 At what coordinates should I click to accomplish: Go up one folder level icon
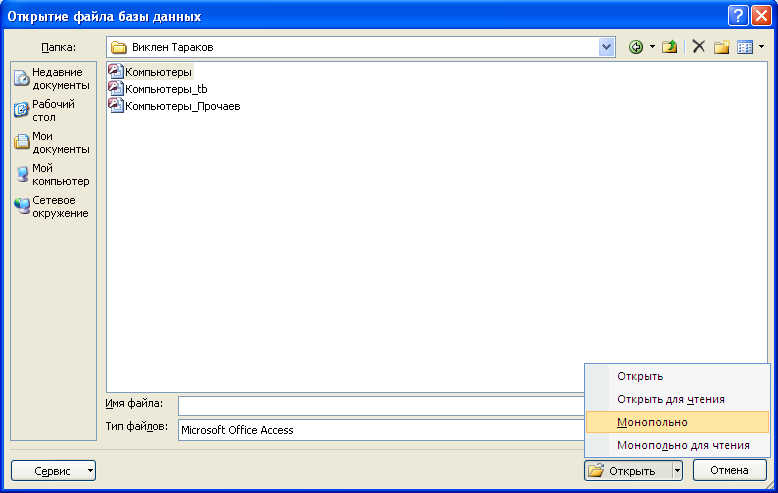pos(669,47)
